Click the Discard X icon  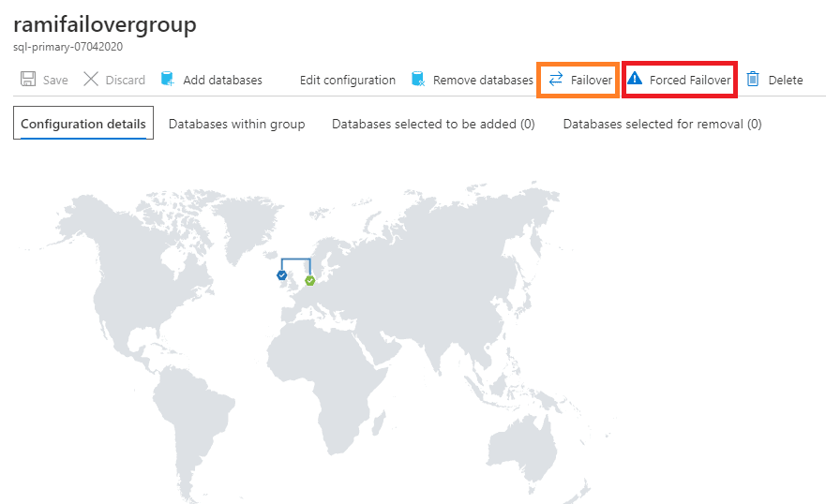pyautogui.click(x=91, y=80)
